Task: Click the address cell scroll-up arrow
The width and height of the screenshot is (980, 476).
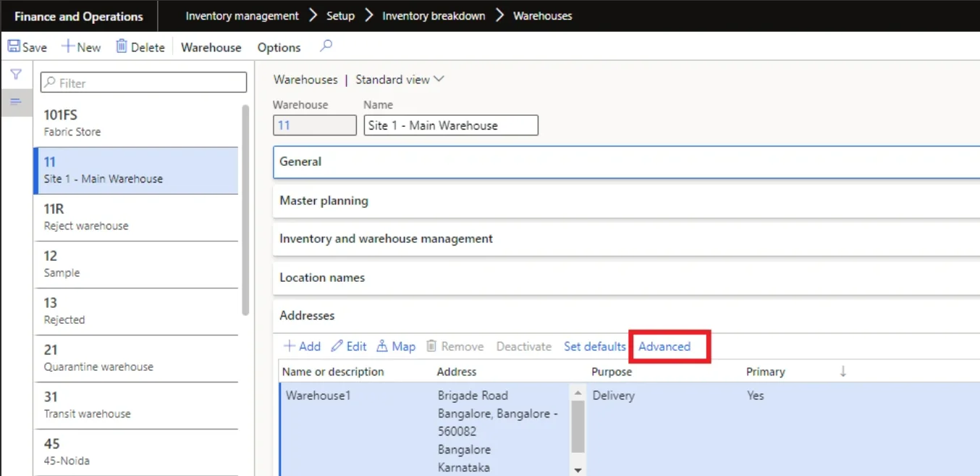Action: click(x=578, y=393)
